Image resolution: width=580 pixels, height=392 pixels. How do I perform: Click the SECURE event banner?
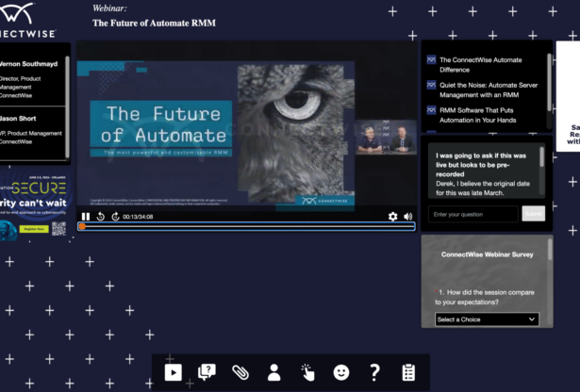(35, 205)
